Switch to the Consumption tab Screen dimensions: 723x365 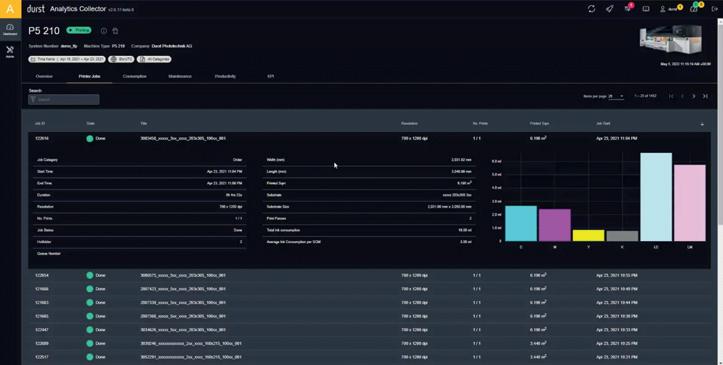coord(135,76)
